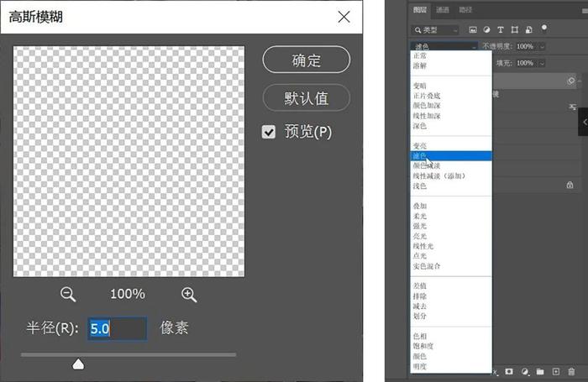Click the 不透明度 100% value field
Screen dimensions: 588x382
pyautogui.click(x=527, y=46)
